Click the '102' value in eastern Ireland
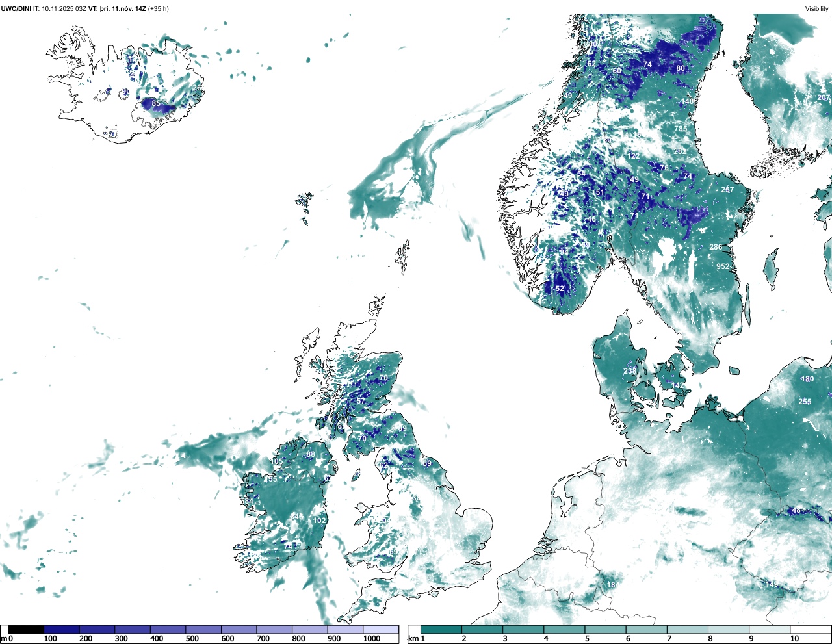The height and width of the screenshot is (644, 832). 319,521
